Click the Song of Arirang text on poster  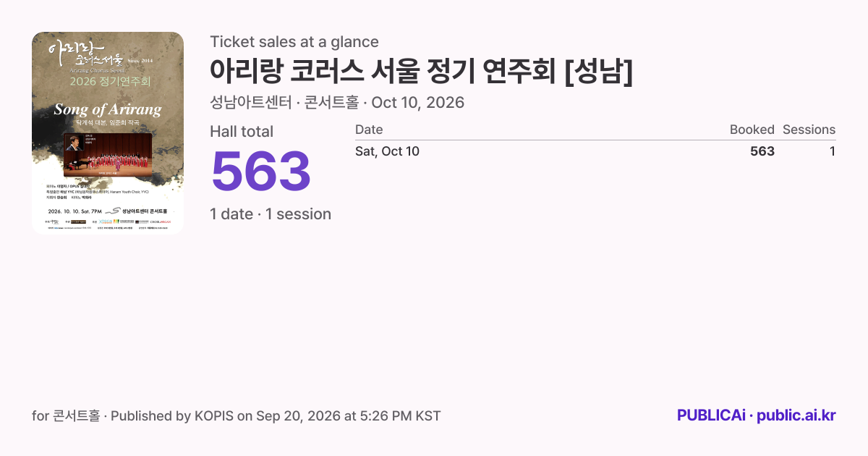pyautogui.click(x=108, y=110)
